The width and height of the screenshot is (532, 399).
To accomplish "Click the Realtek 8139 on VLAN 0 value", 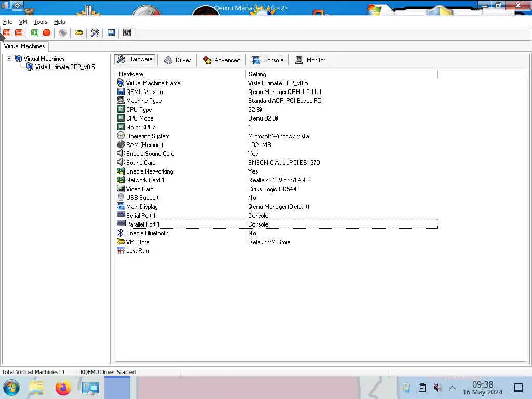I will (279, 180).
